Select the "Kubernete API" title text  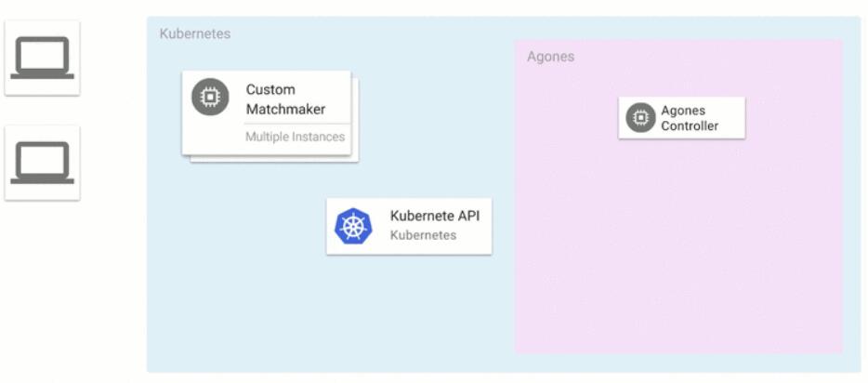(435, 216)
